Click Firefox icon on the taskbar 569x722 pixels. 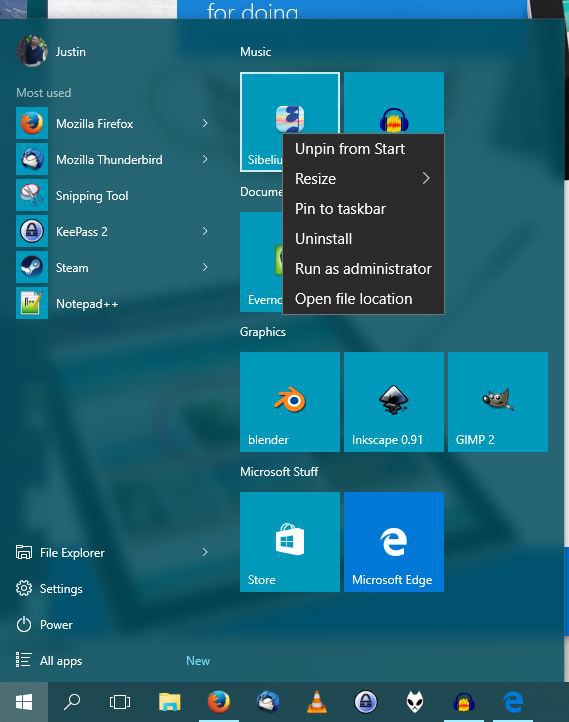click(219, 702)
